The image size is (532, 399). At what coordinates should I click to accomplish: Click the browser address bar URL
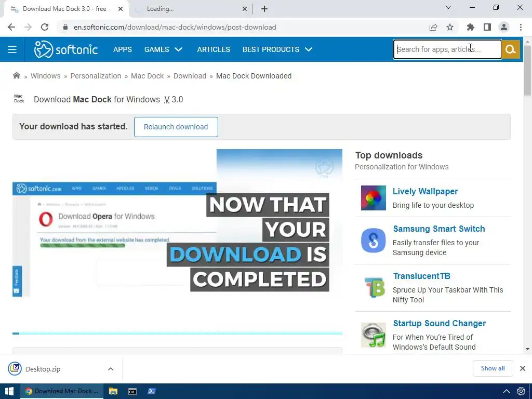tap(175, 27)
